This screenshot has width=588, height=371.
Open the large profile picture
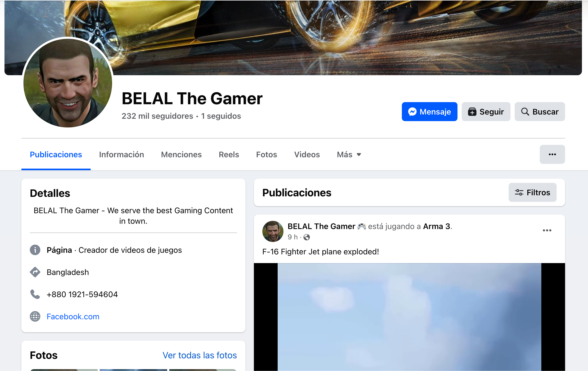click(x=68, y=83)
